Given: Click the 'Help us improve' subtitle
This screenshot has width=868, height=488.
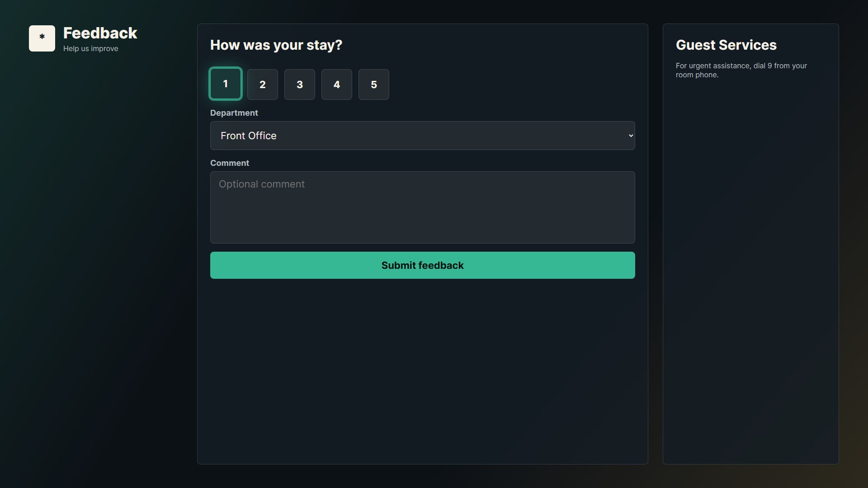Looking at the screenshot, I should 90,48.
